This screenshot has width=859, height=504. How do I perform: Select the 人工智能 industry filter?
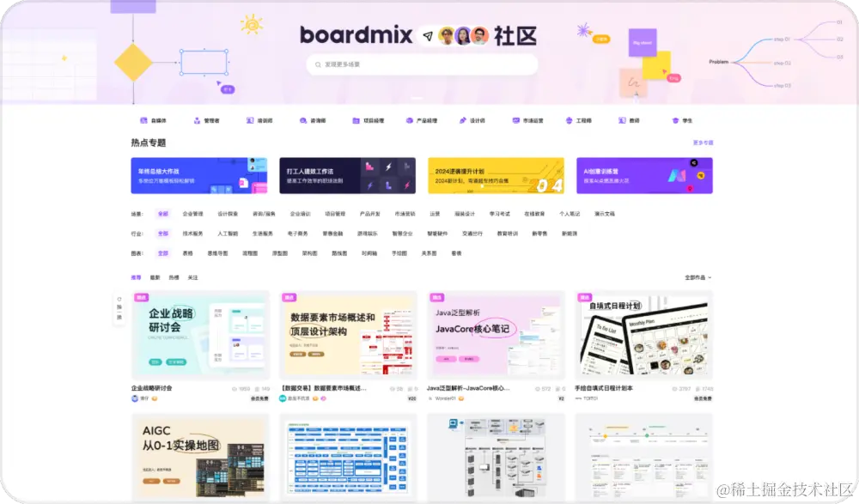[x=228, y=234]
